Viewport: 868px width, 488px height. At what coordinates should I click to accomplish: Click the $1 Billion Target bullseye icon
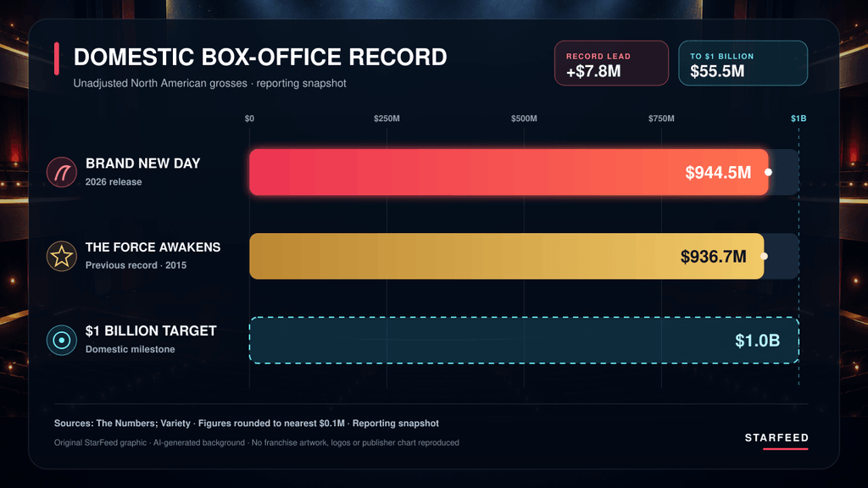[61, 340]
